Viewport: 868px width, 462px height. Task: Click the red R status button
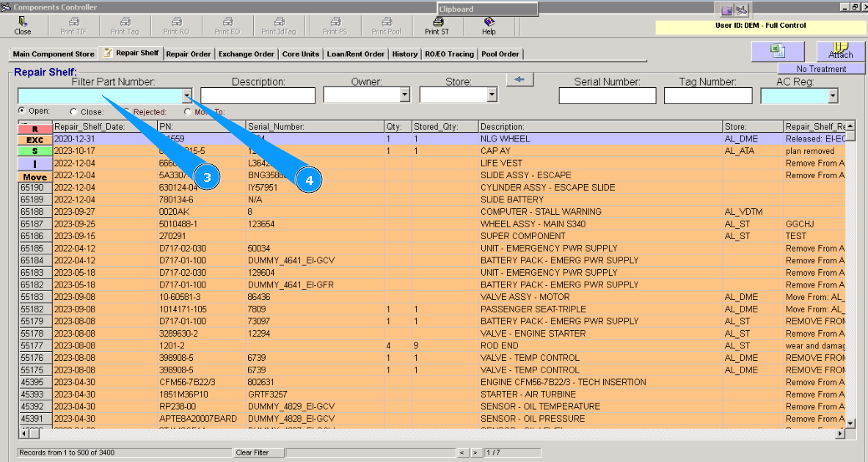coord(35,129)
